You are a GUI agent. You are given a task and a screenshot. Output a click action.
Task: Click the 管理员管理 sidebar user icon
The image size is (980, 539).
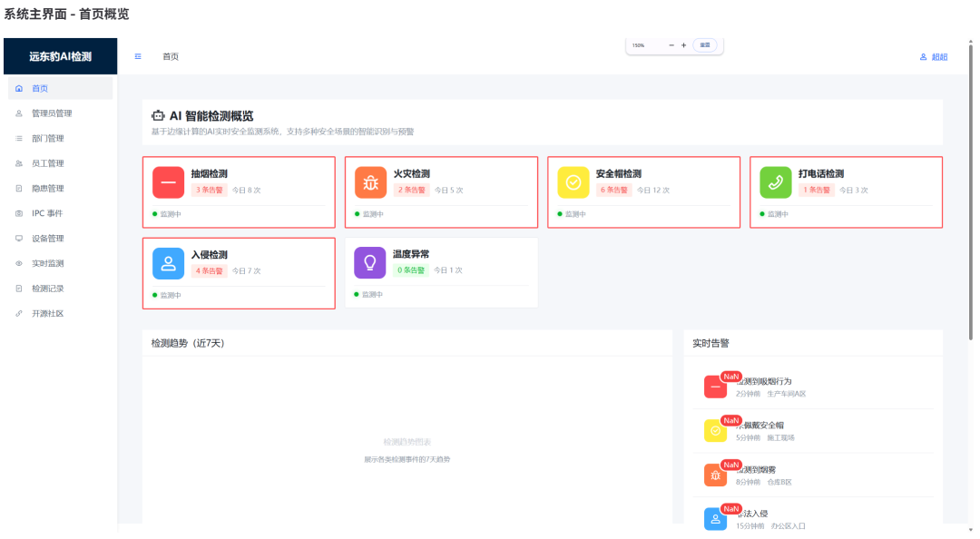19,113
